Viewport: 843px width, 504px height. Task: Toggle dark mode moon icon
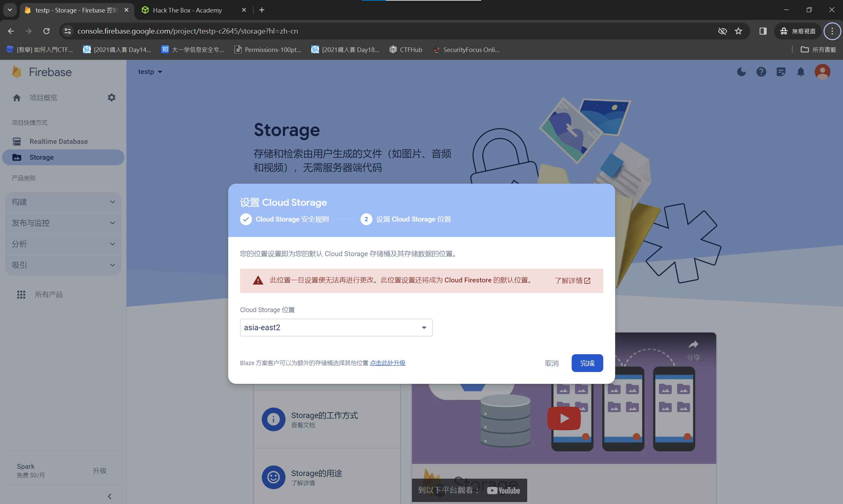tap(742, 72)
